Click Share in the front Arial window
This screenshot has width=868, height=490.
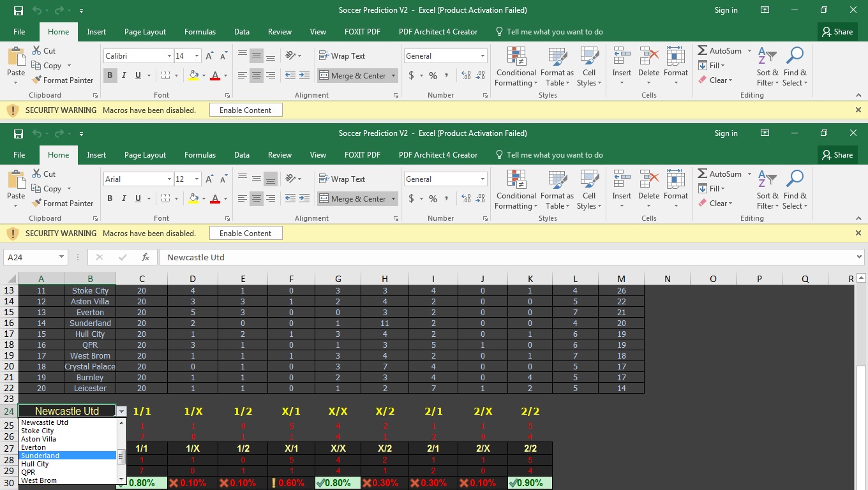(837, 155)
